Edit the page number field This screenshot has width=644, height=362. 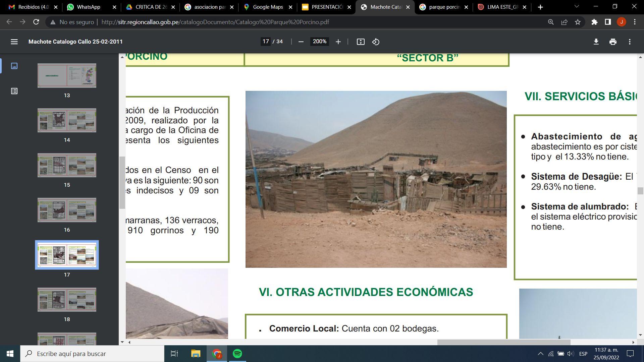tap(266, 42)
